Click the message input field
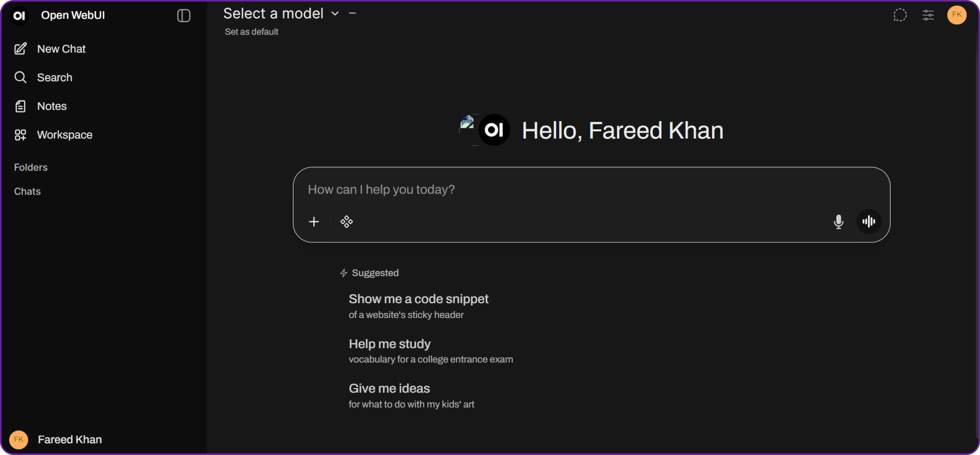 (x=571, y=190)
